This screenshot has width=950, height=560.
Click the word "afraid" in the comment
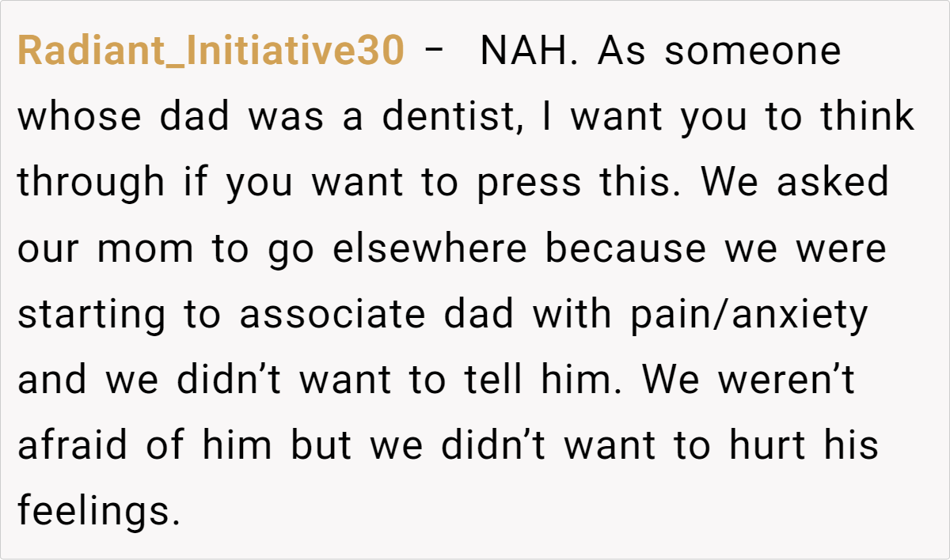72,446
